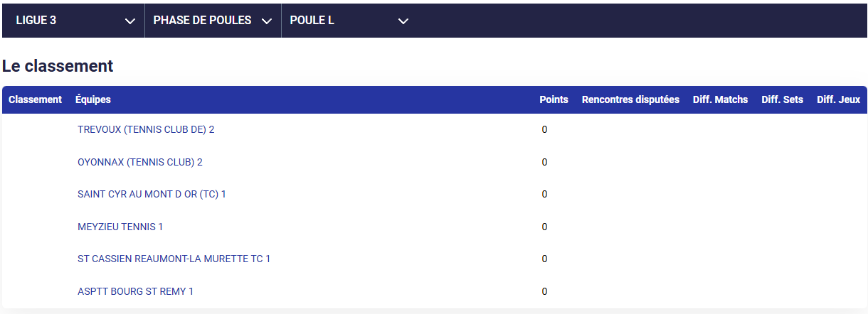Viewport: 868px width, 314px height.
Task: Click the Diff. Jeux column header
Action: tap(838, 99)
